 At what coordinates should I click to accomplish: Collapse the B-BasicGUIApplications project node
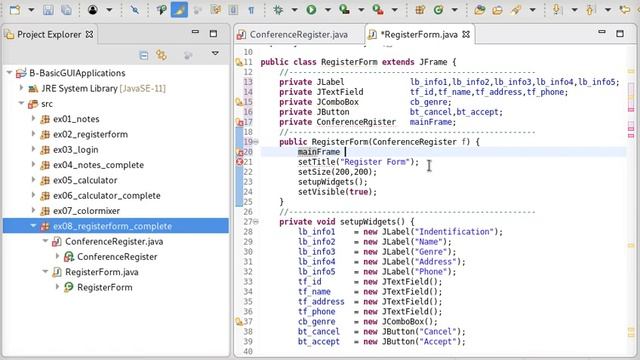coord(9,73)
